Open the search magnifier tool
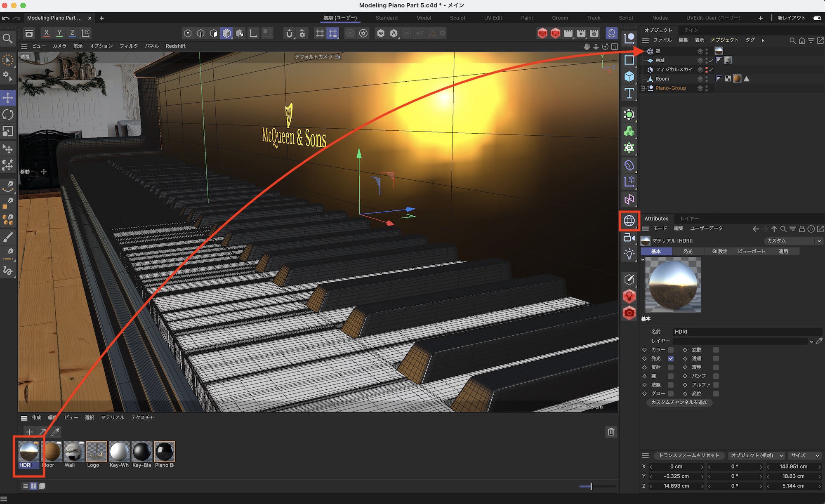Viewport: 825px width, 504px height. [x=8, y=39]
